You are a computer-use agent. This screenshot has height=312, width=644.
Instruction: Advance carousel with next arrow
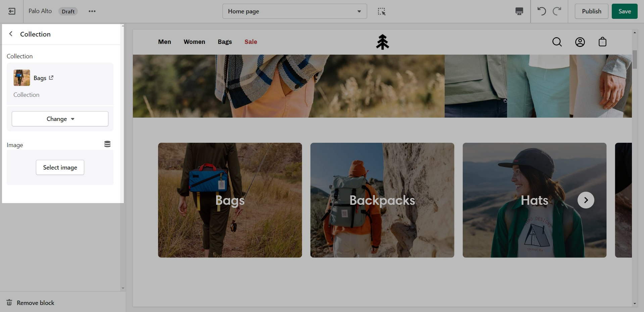[586, 200]
